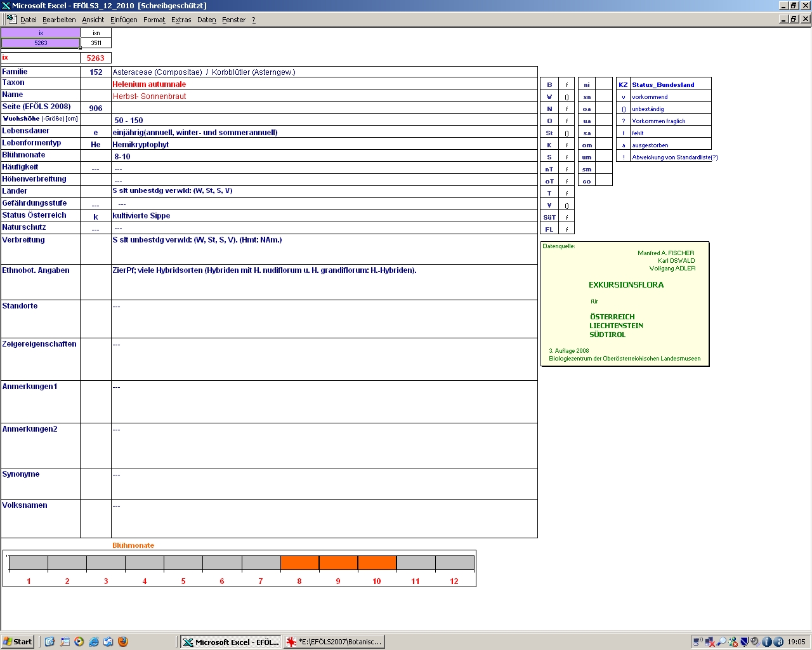Image resolution: width=812 pixels, height=650 pixels.
Task: Open Internet Explorer from quick launch
Action: 94,642
